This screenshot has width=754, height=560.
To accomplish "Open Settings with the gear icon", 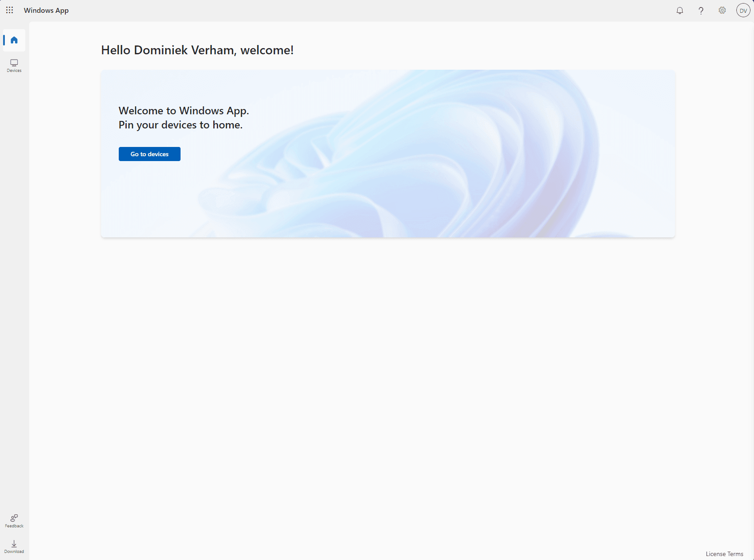I will coord(722,11).
